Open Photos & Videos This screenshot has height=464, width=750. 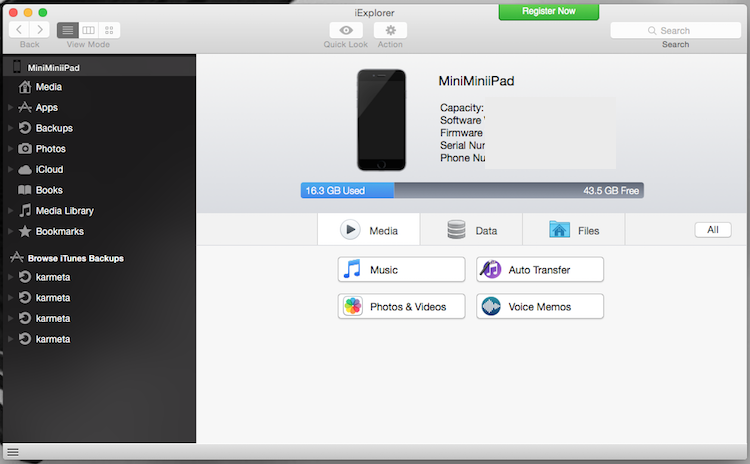click(x=401, y=306)
